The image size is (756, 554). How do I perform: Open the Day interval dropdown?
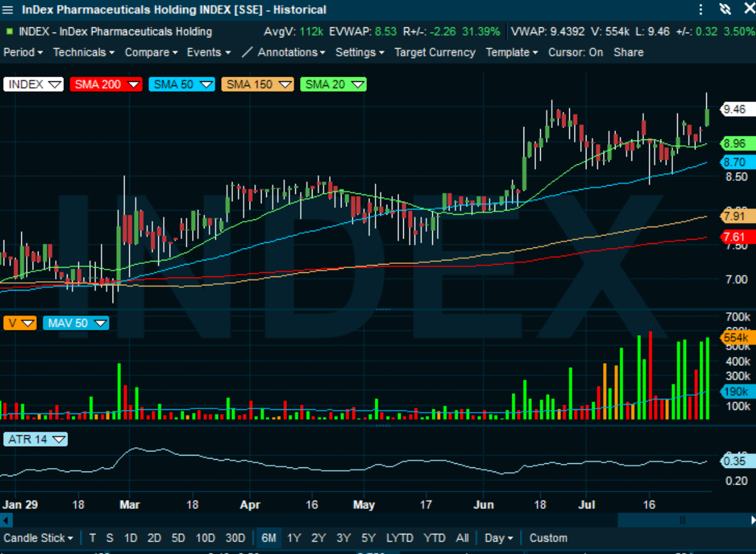point(499,538)
